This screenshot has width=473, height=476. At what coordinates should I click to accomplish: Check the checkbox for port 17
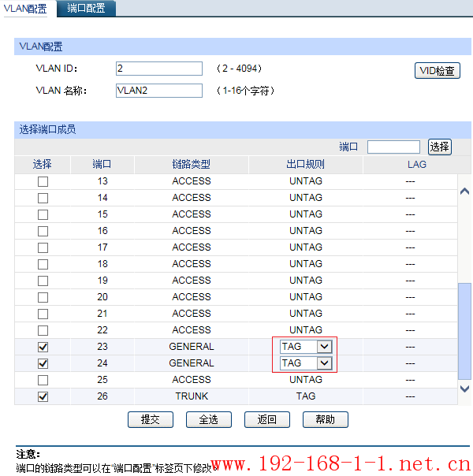pyautogui.click(x=43, y=247)
